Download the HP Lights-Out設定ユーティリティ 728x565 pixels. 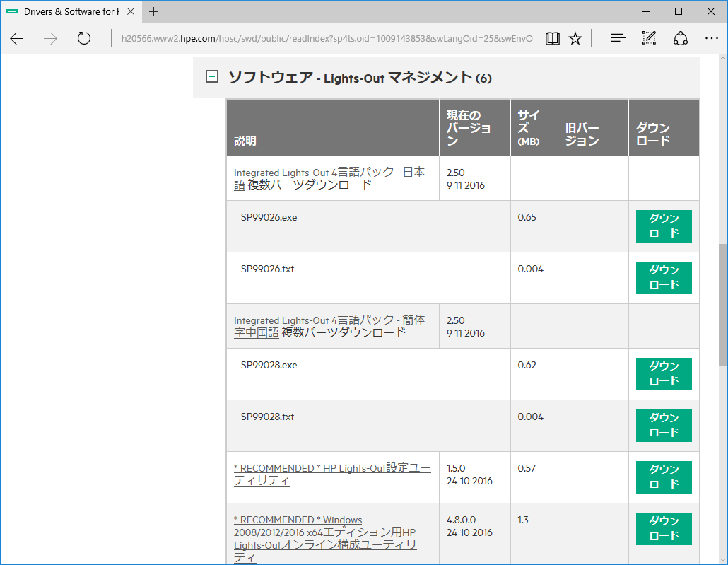pyautogui.click(x=664, y=477)
